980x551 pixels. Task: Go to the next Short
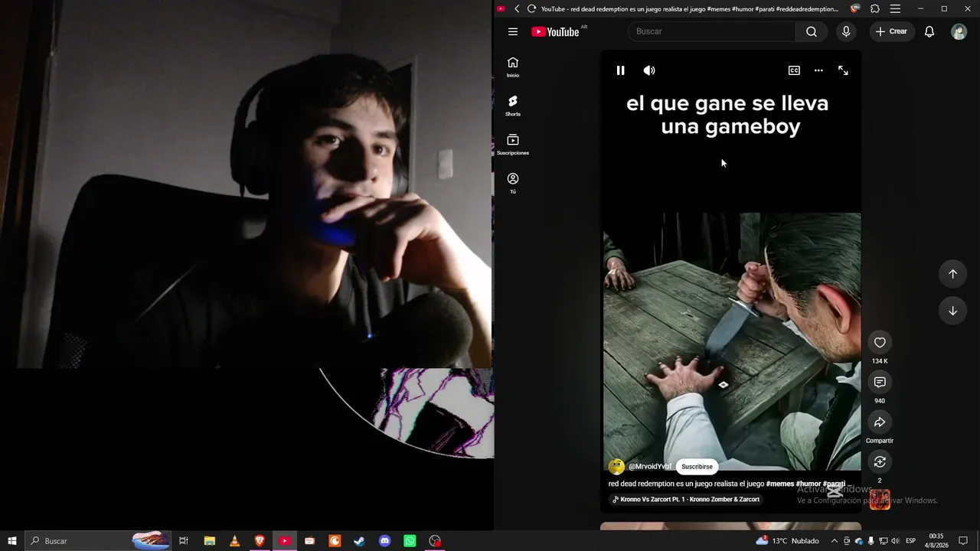(952, 311)
